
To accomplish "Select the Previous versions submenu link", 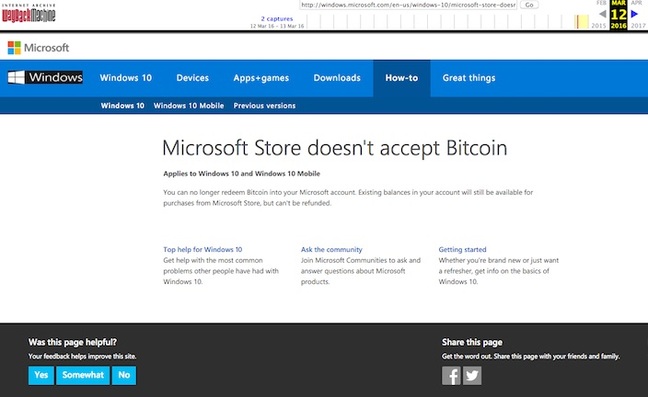I will (264, 105).
